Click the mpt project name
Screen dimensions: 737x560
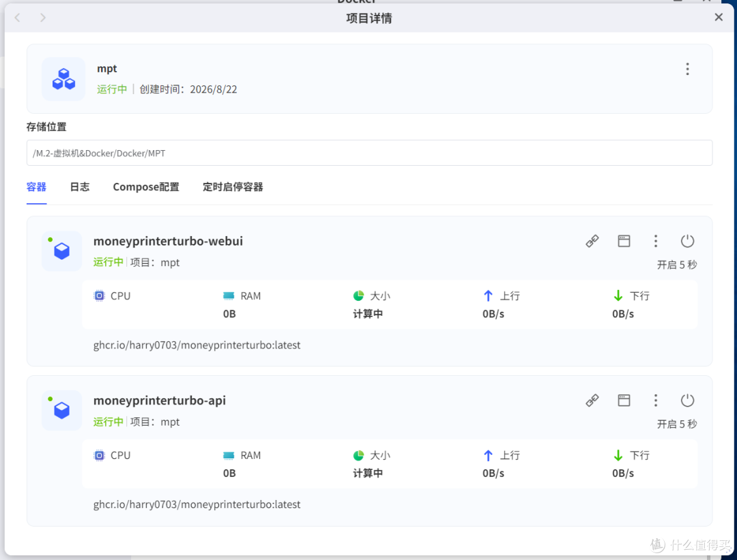click(x=106, y=69)
